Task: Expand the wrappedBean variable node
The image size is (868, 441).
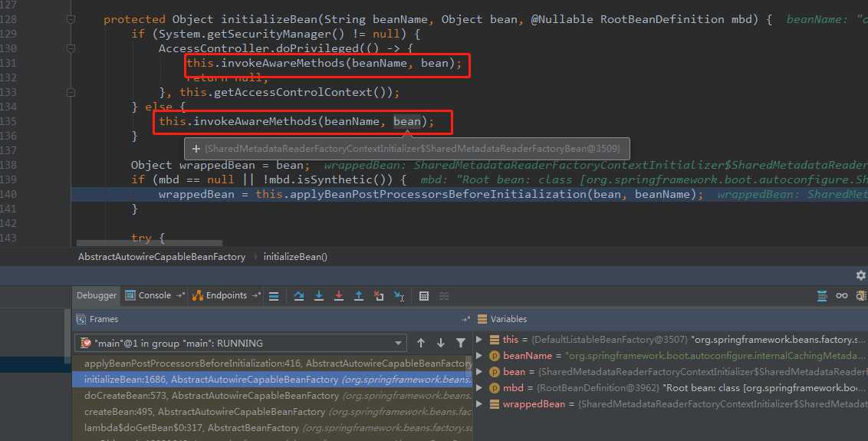Action: [479, 404]
